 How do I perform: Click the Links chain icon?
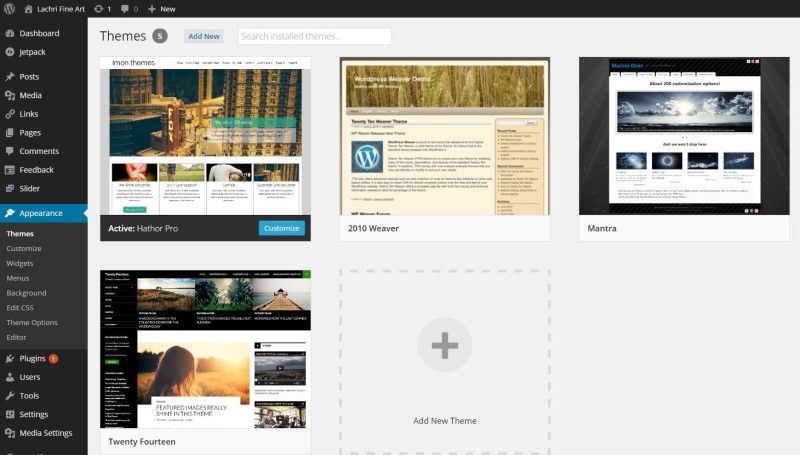10,114
